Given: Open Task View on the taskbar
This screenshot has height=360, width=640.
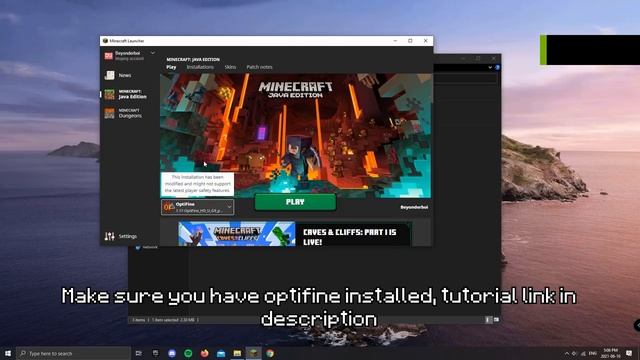Looking at the screenshot, I should coord(139,353).
